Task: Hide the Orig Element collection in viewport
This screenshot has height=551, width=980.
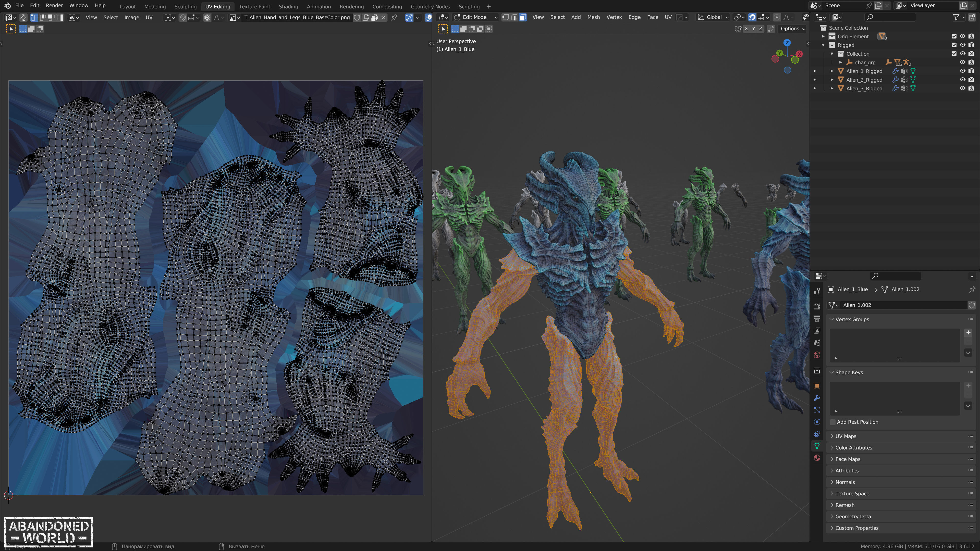Action: click(962, 36)
